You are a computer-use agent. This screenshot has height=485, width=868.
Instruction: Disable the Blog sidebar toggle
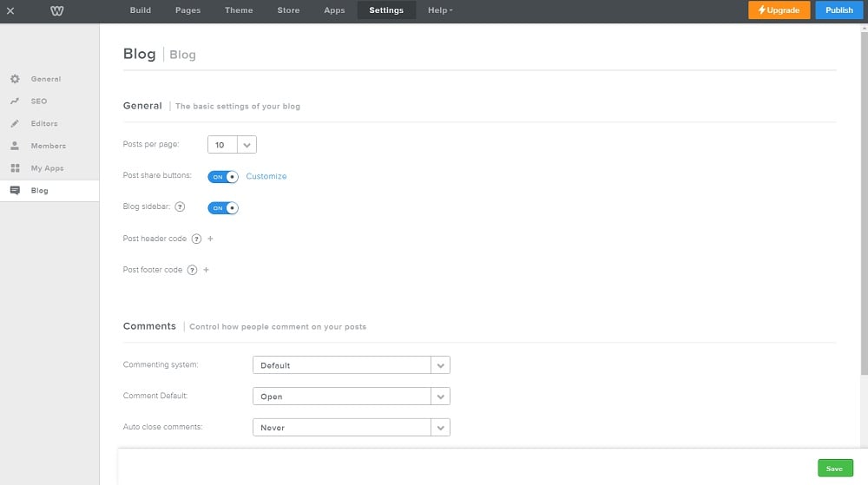(223, 208)
